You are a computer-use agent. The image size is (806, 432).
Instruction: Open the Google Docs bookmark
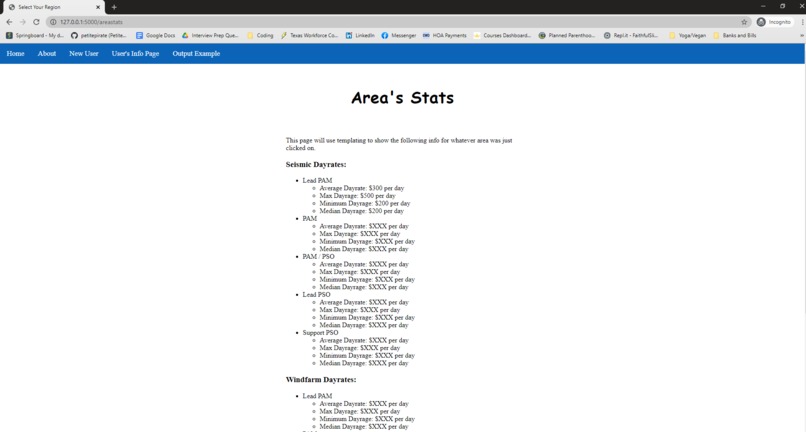click(156, 35)
